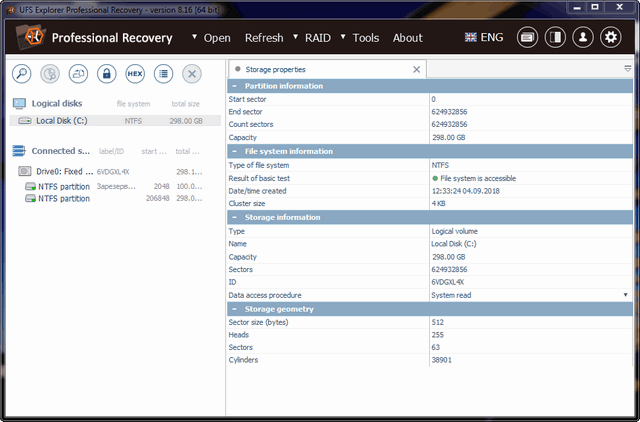Collapse the File system information section

coord(234,151)
